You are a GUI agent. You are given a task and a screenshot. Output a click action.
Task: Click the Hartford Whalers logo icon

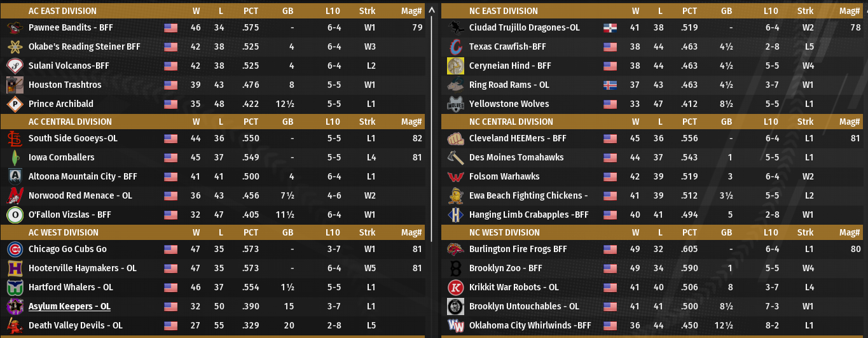click(x=15, y=287)
